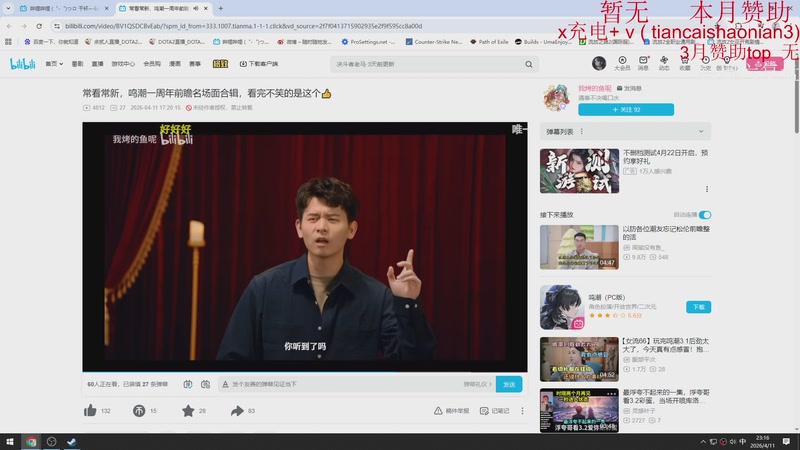Follow the uploader with 关注 button
The height and width of the screenshot is (450, 800).
tap(626, 110)
